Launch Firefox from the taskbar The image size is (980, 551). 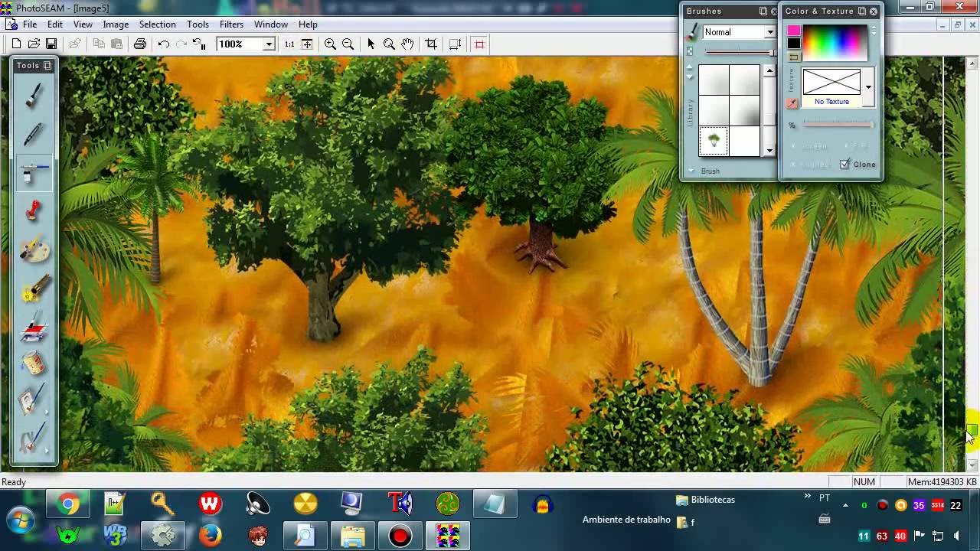click(x=210, y=534)
